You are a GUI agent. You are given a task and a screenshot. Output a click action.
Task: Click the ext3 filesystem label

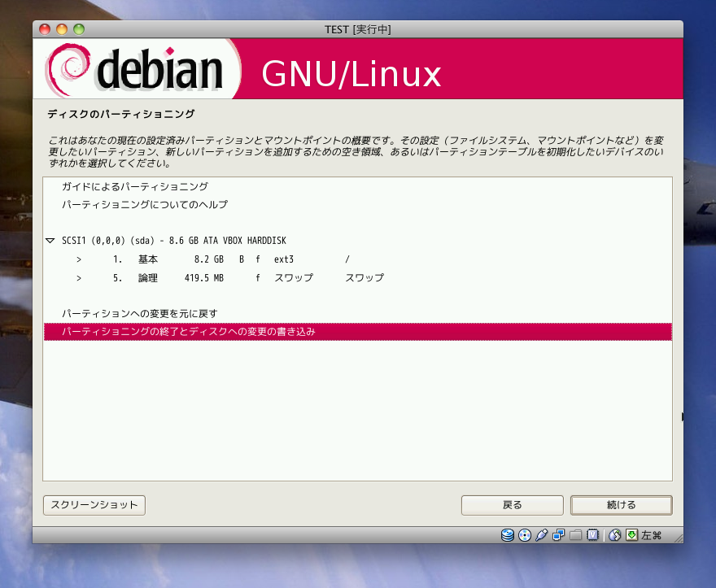[284, 259]
